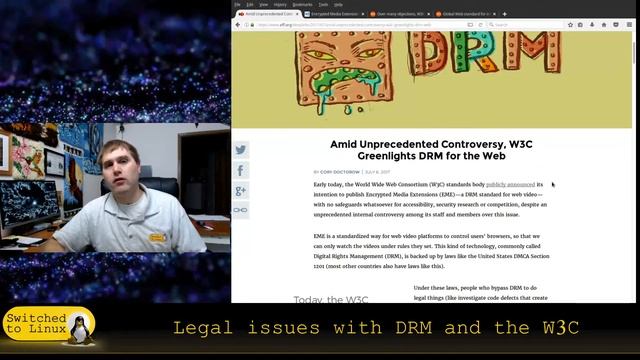The height and width of the screenshot is (360, 640).
Task: Open the Tools menu
Action: (x=323, y=4)
